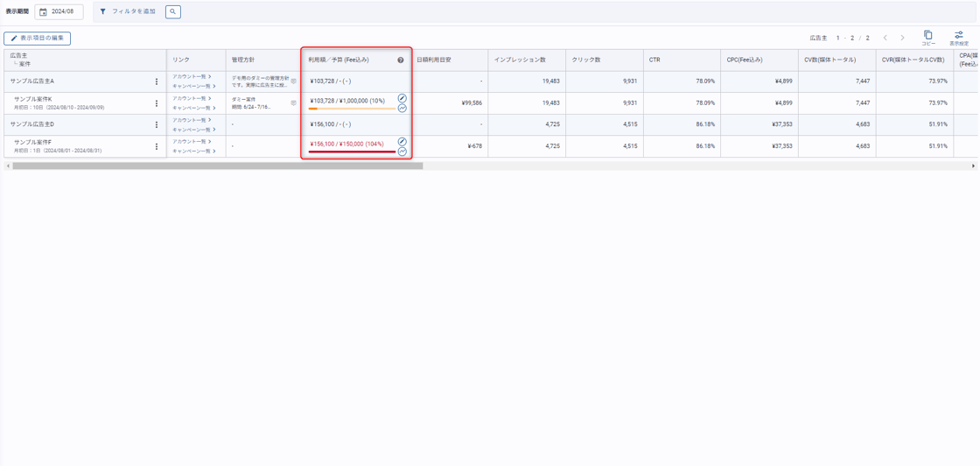Open キャンペーン一覧 link for サンプル案件F
The height and width of the screenshot is (466, 980).
193,152
